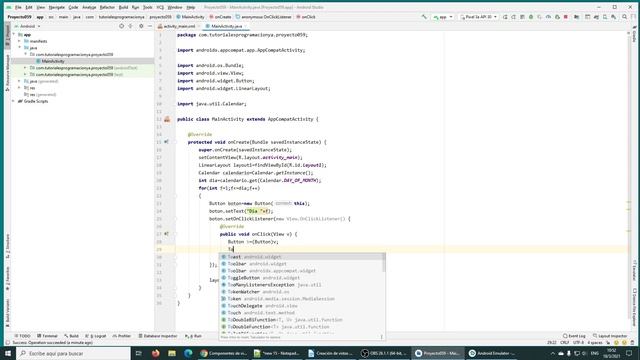The height and width of the screenshot is (360, 640).
Task: Collapse the java folder arrow
Action: (20, 48)
